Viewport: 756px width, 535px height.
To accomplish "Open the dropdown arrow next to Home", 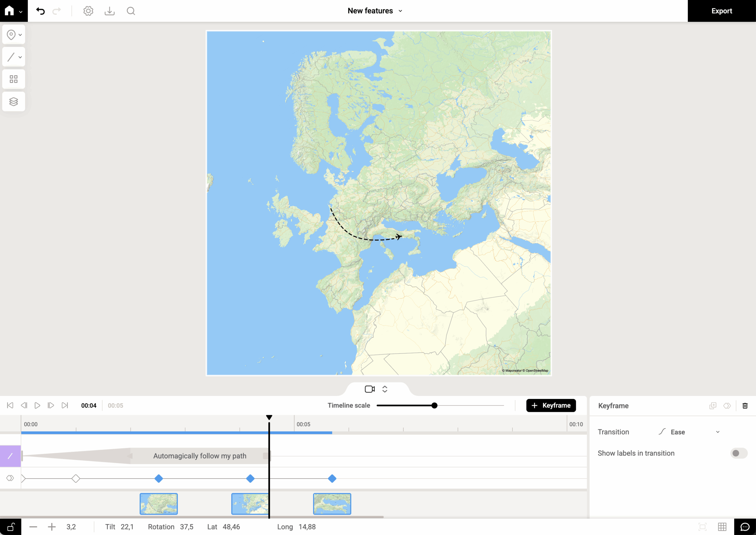I will pyautogui.click(x=21, y=12).
